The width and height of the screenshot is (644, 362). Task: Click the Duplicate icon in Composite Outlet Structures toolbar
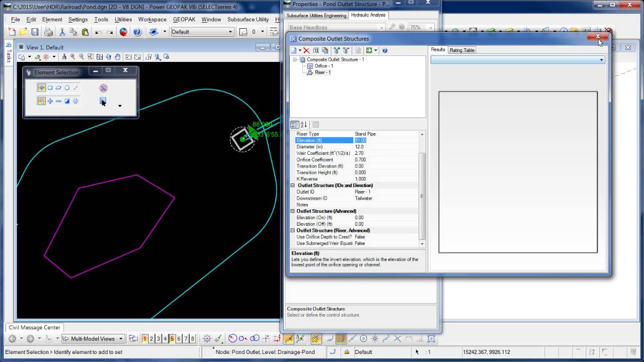tap(325, 50)
